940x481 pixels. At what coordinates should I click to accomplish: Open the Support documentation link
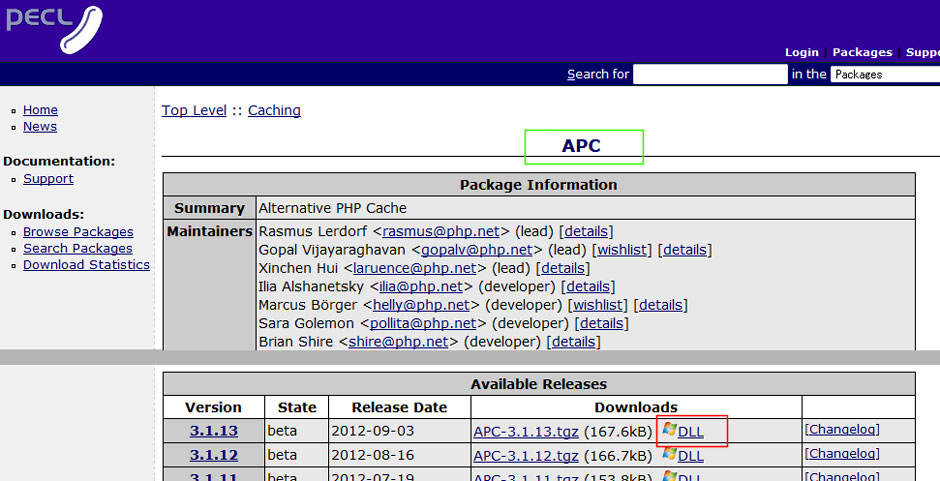(48, 179)
